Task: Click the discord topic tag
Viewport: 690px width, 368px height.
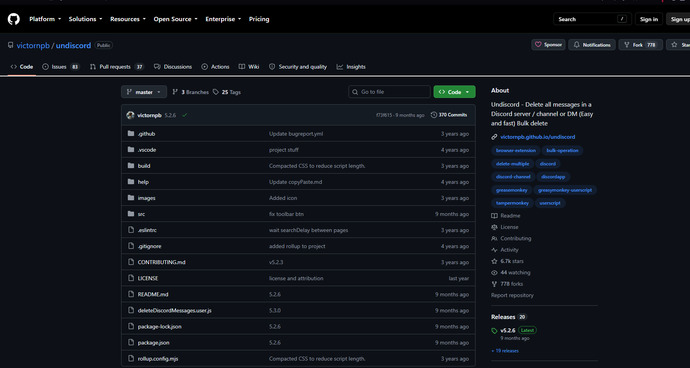Action: (548, 164)
